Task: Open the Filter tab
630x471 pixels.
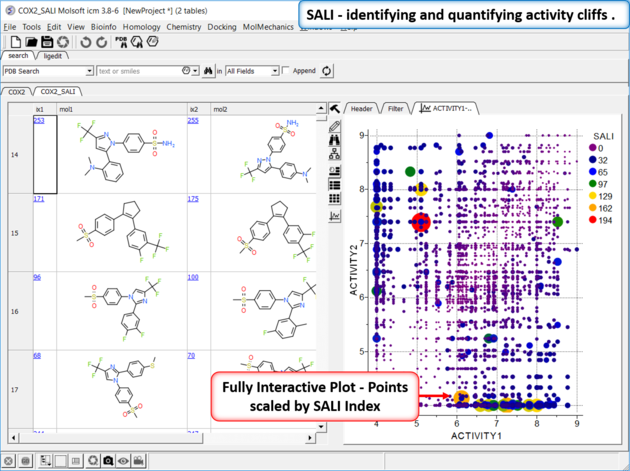Action: pos(397,108)
